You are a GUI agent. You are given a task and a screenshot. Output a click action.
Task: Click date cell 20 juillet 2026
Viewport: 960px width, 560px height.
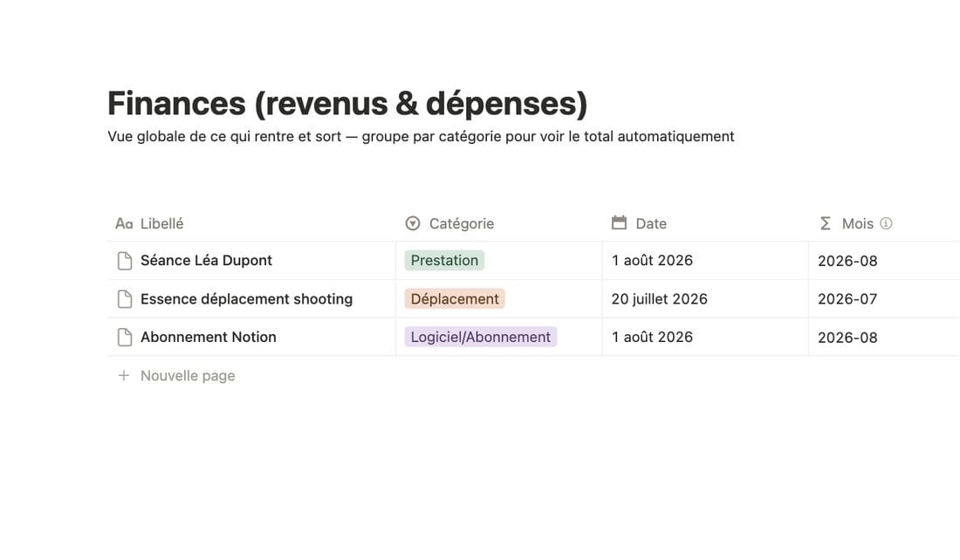tap(705, 298)
